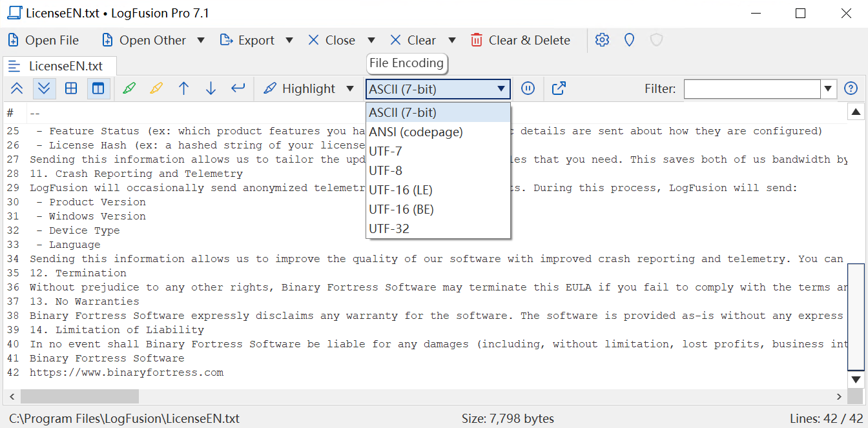Toggle word wrap return-arrow icon
The width and height of the screenshot is (868, 428).
[x=238, y=88]
